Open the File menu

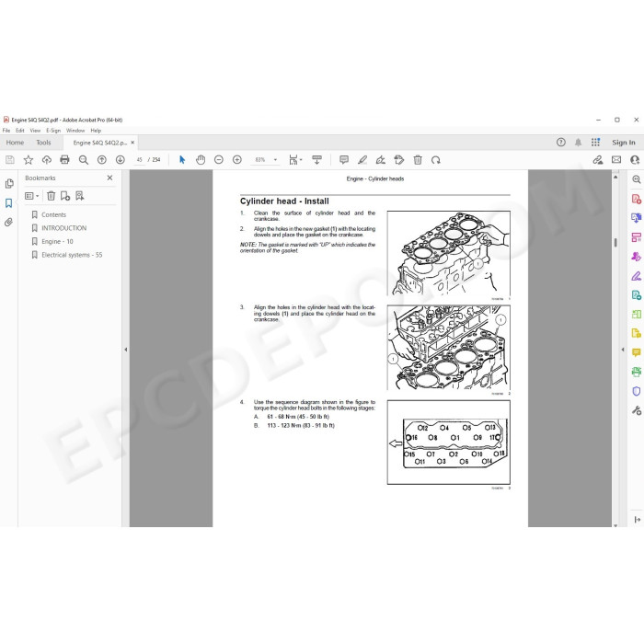[6, 131]
